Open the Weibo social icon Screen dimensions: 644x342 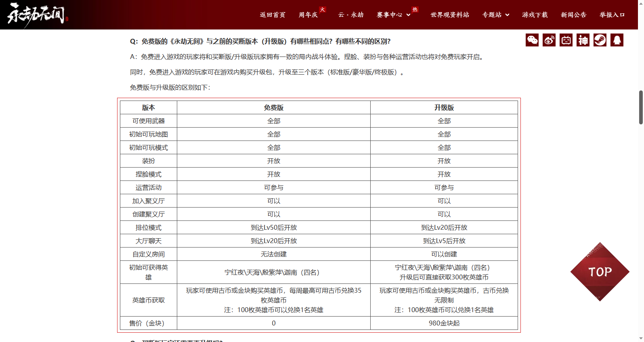pyautogui.click(x=549, y=40)
